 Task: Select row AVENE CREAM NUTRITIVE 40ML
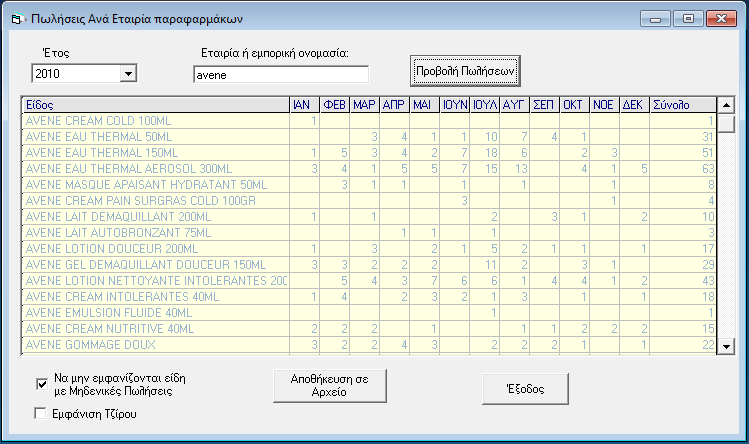tap(369, 329)
